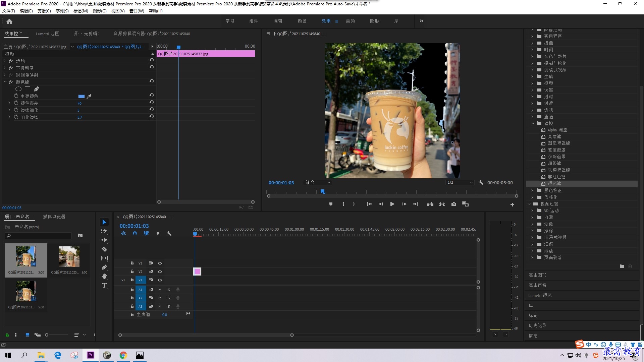
Task: Open timeline display settings wrench
Action: coord(169,233)
